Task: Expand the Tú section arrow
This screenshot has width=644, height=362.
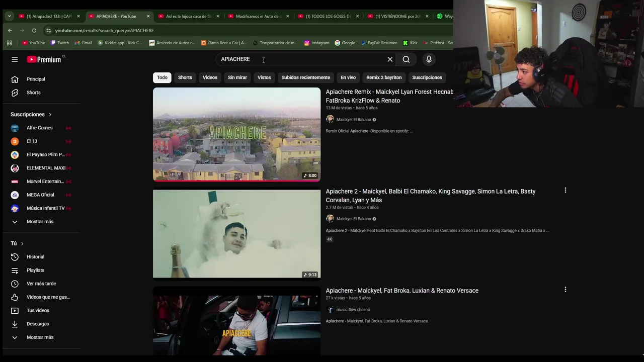Action: (22, 244)
